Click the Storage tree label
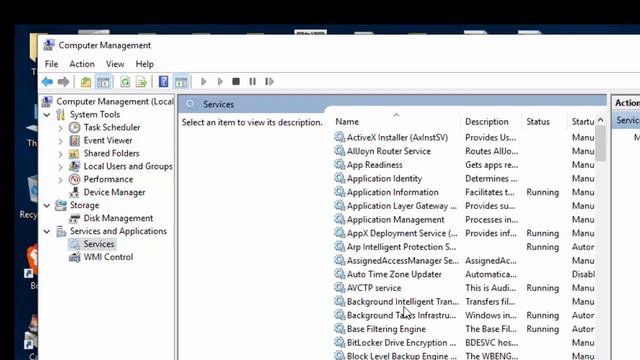This screenshot has height=360, width=640. [84, 205]
